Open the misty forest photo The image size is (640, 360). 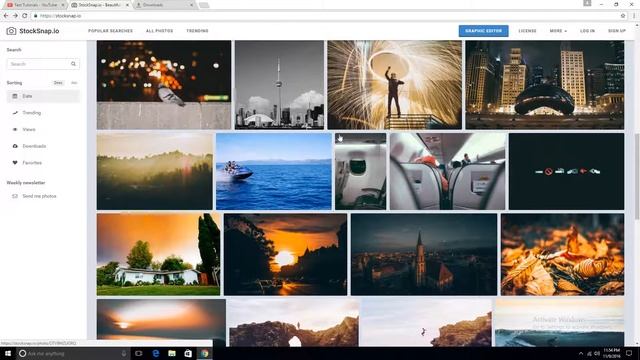(155, 171)
